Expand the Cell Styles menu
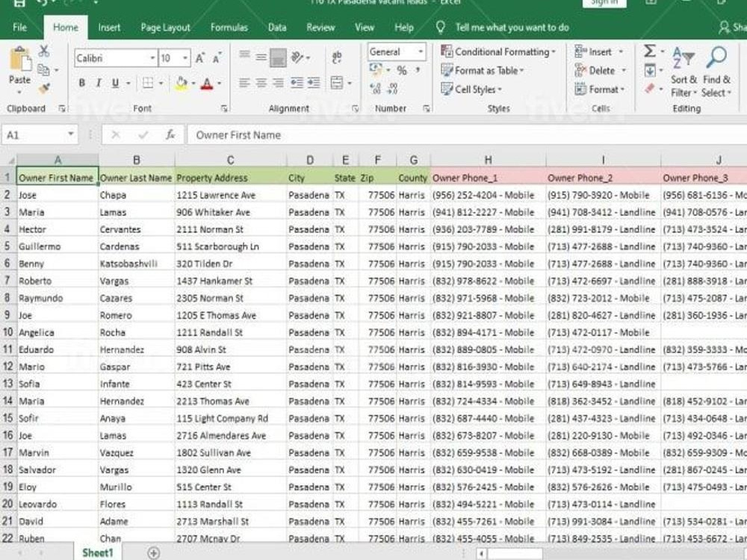This screenshot has width=747, height=560. (x=471, y=89)
